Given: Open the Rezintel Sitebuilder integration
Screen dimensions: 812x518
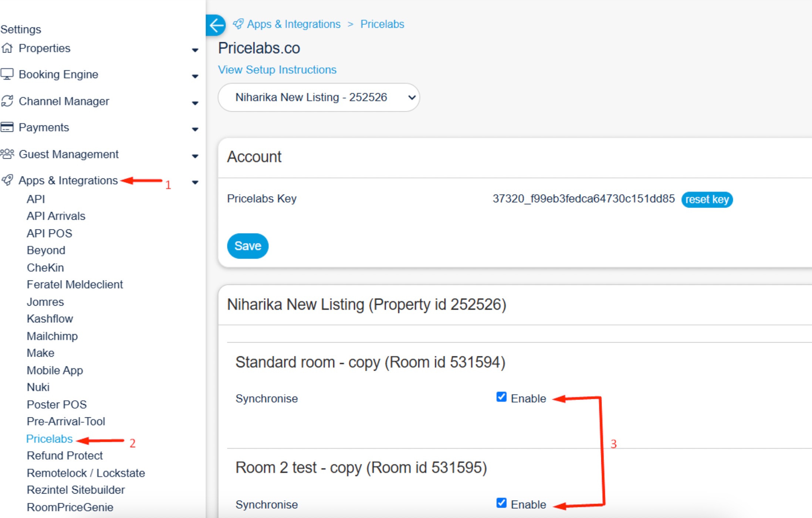Looking at the screenshot, I should tap(76, 490).
